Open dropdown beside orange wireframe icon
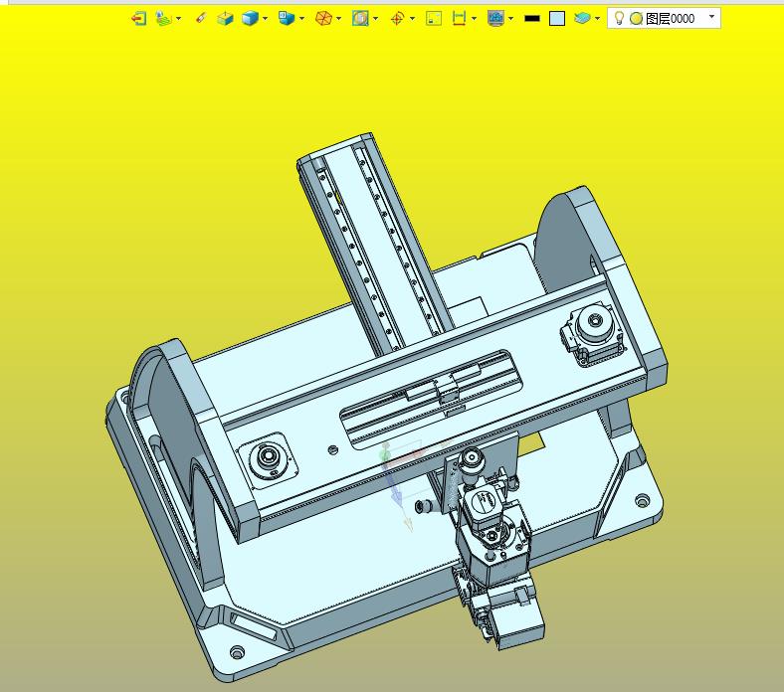784x692 pixels. [x=338, y=19]
